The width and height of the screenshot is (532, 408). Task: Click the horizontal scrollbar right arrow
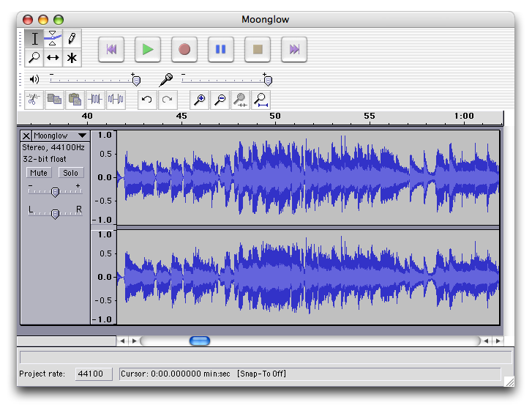[x=498, y=341]
